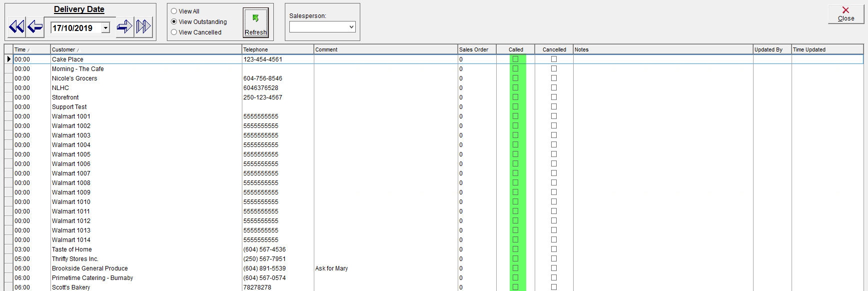Click the Telephone column header
The height and width of the screenshot is (291, 868).
pyautogui.click(x=278, y=49)
